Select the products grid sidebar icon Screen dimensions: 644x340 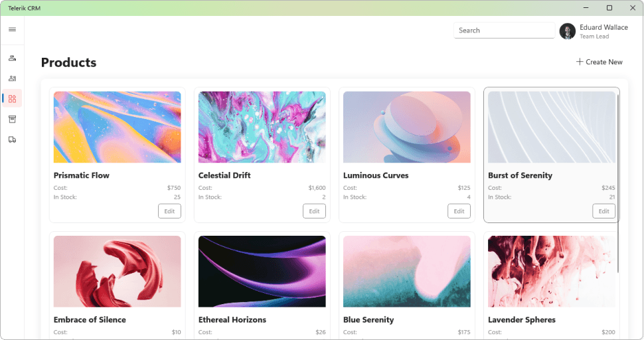pyautogui.click(x=13, y=98)
